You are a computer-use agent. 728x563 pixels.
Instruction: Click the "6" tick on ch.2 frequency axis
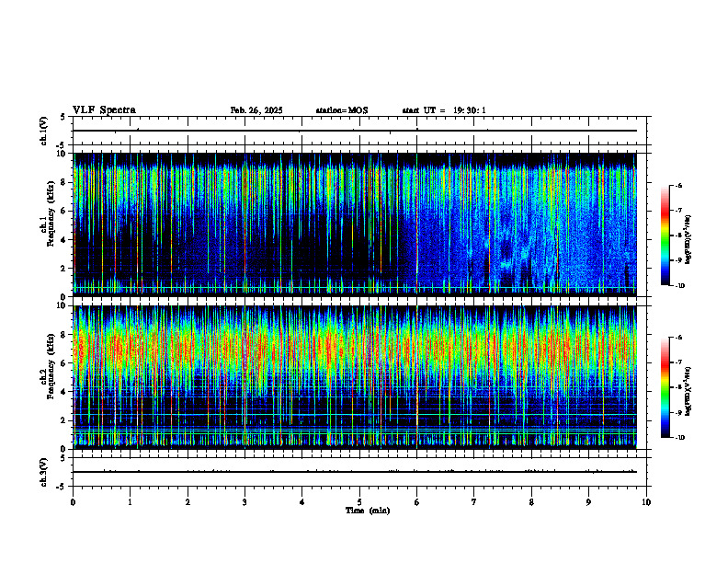click(x=65, y=363)
